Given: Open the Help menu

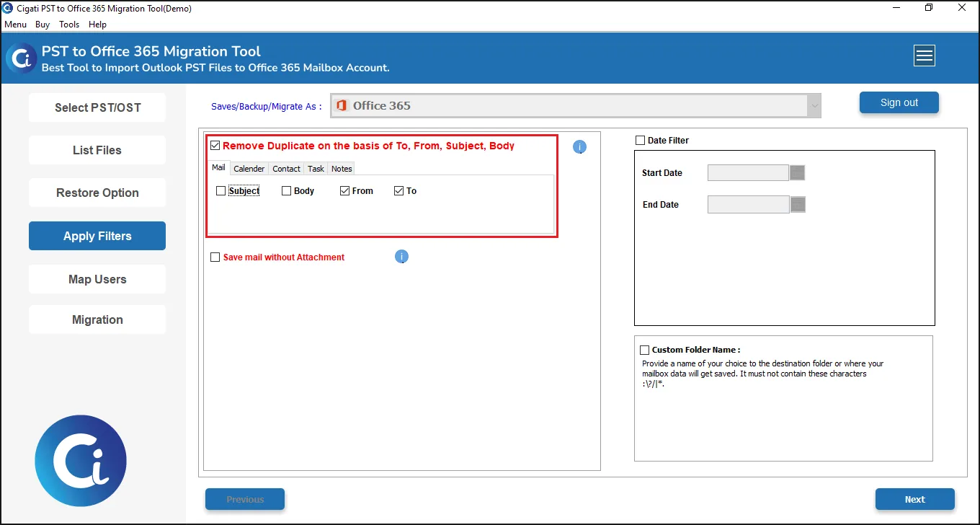Looking at the screenshot, I should (x=97, y=25).
